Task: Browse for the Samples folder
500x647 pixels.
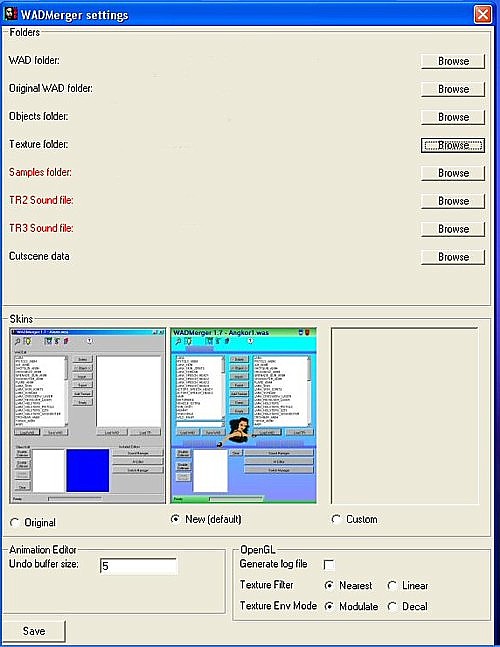Action: pyautogui.click(x=453, y=173)
